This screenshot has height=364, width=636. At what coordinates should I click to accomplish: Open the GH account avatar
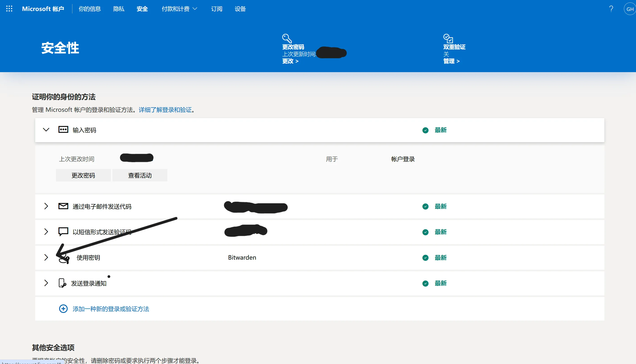click(x=630, y=9)
